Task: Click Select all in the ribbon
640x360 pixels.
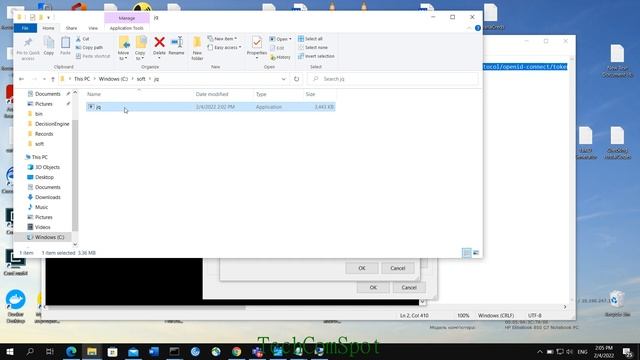Action: coord(310,39)
